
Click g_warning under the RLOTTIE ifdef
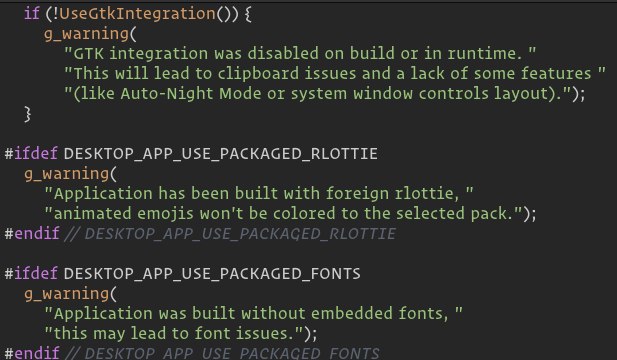pos(67,174)
